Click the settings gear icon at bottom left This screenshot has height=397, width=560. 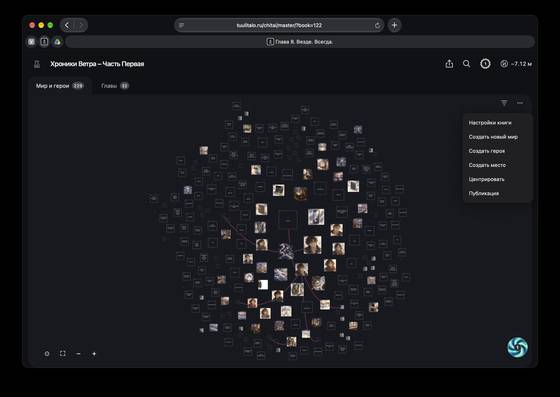tap(47, 354)
